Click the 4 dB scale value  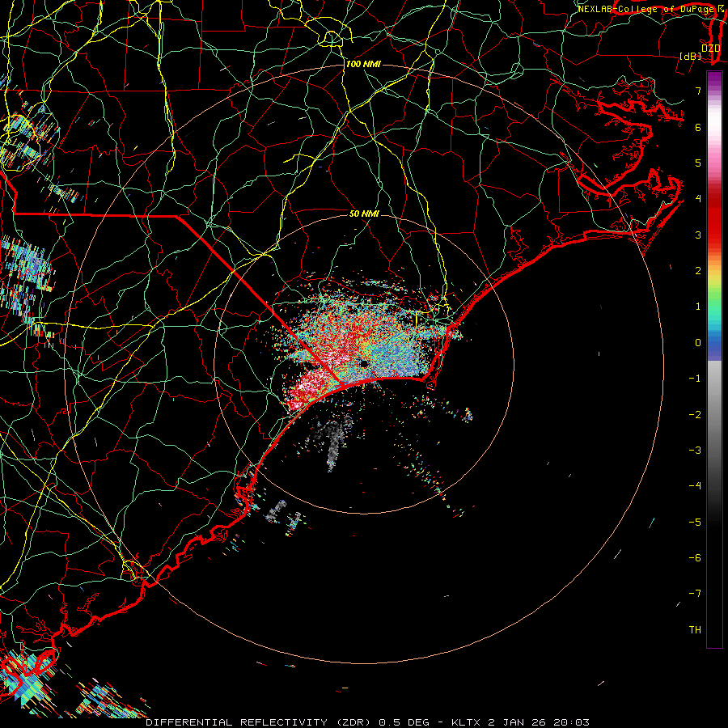(698, 199)
